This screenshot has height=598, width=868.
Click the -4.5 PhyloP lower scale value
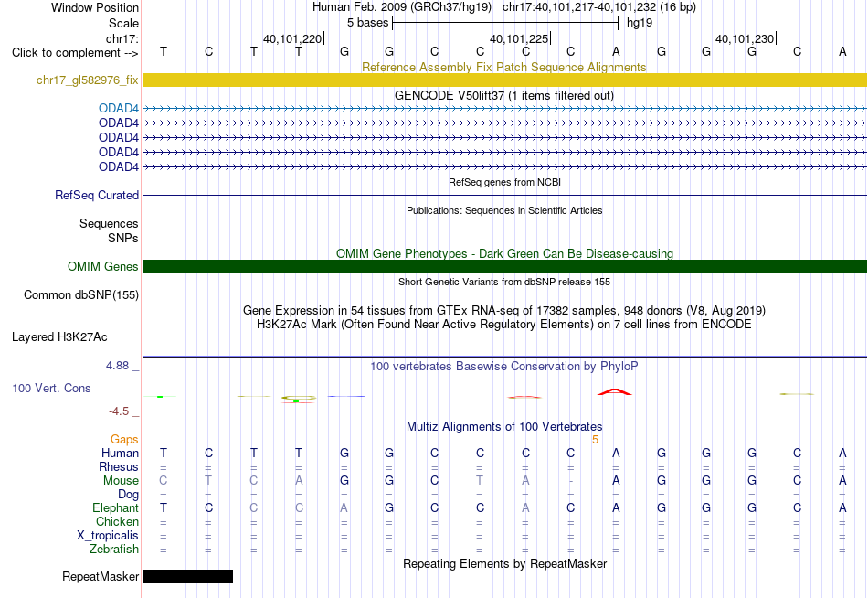tap(119, 411)
